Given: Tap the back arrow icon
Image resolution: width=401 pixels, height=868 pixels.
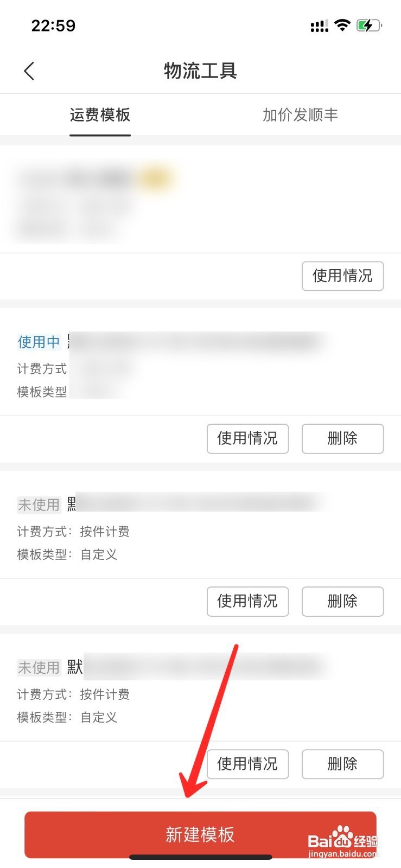Looking at the screenshot, I should 29,71.
